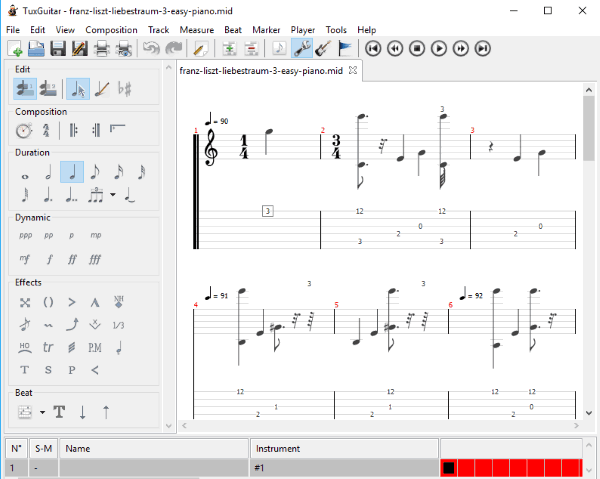
Task: Open the tempo metronome setting
Action: click(x=24, y=130)
